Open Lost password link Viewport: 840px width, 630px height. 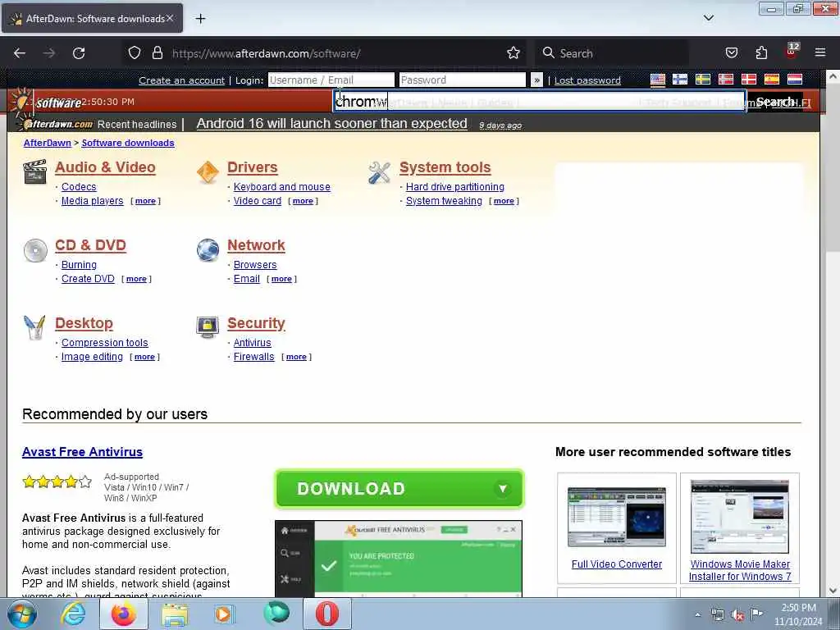pyautogui.click(x=587, y=80)
